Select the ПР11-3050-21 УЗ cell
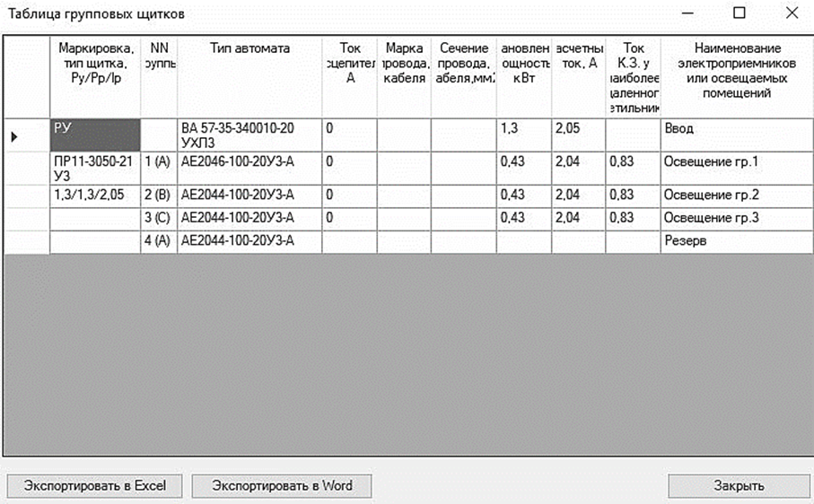 (x=94, y=169)
